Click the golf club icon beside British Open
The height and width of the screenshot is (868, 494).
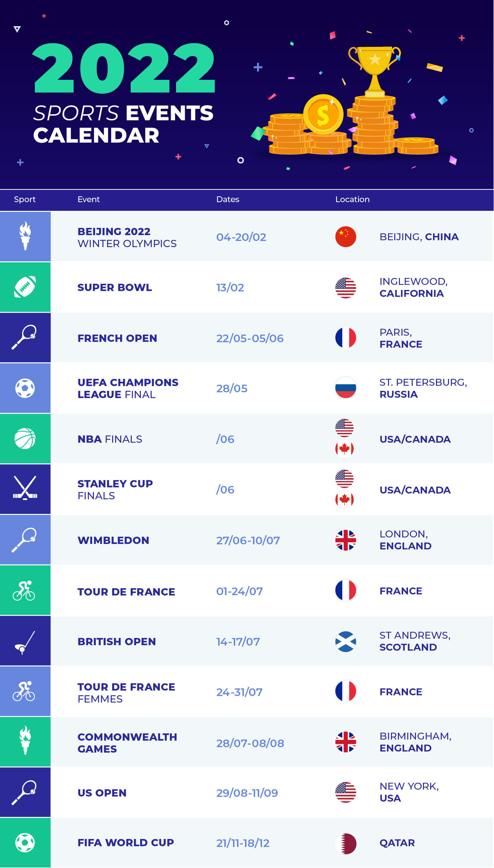click(x=24, y=642)
